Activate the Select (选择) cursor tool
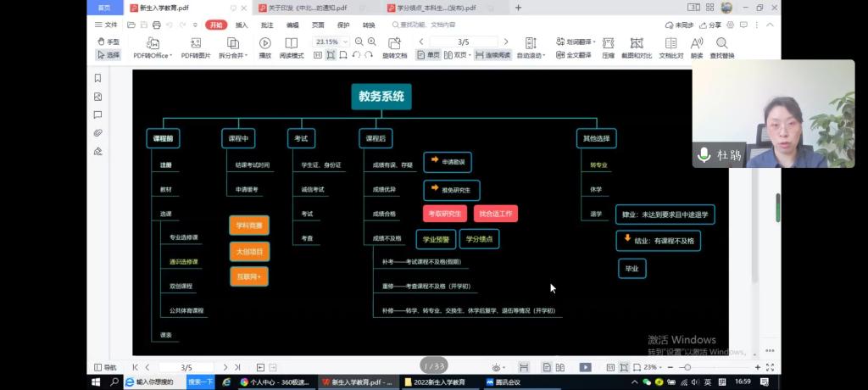Viewport: 868px width, 390px height. click(108, 55)
